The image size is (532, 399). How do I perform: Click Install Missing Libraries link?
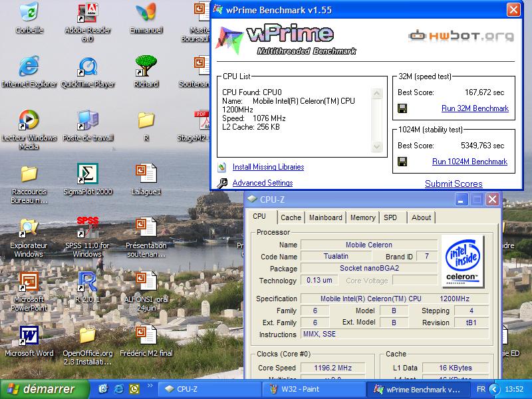coord(269,167)
